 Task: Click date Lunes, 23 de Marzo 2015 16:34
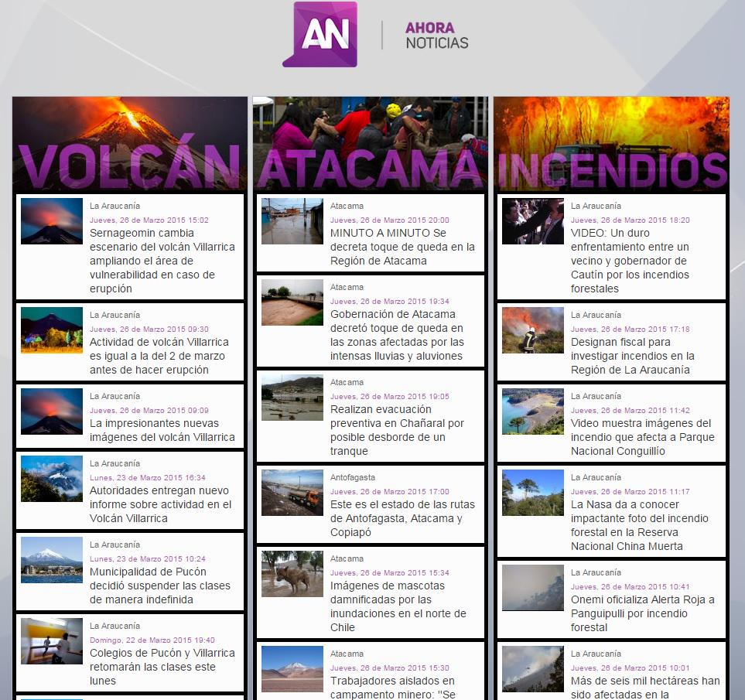[148, 477]
